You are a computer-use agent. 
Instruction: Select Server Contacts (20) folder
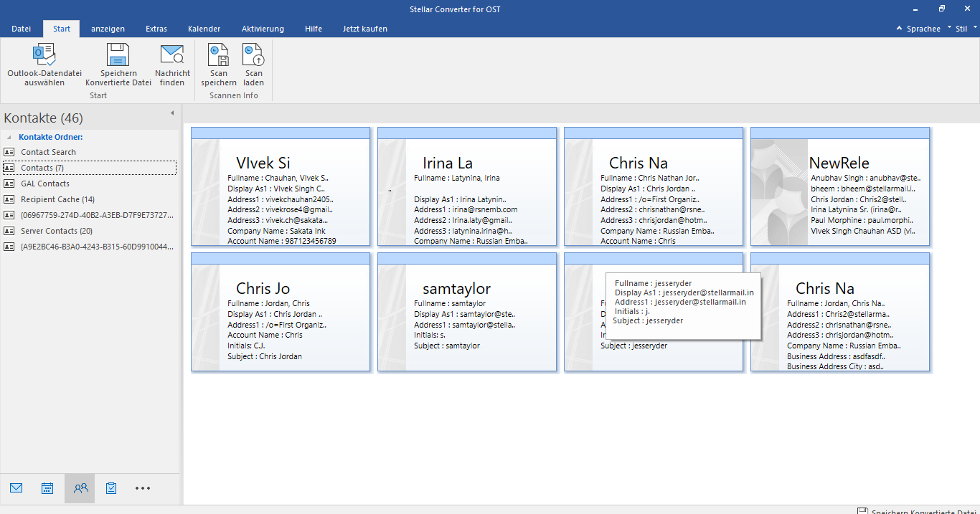click(56, 231)
